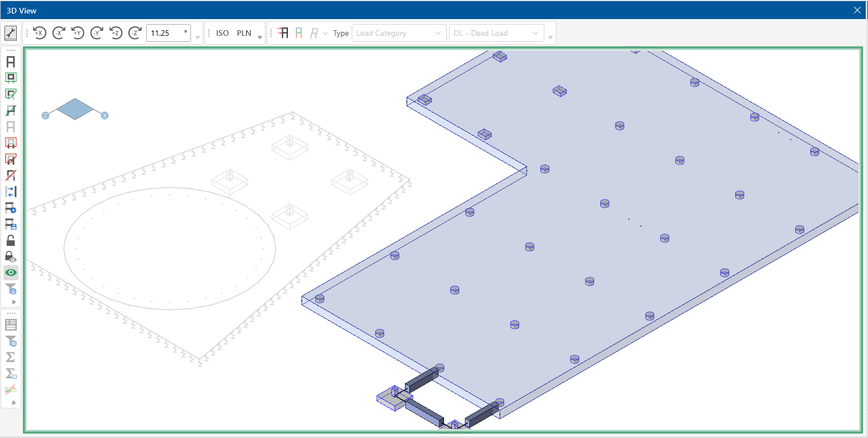This screenshot has height=438, width=868.
Task: Close the 3D View window
Action: point(857,10)
